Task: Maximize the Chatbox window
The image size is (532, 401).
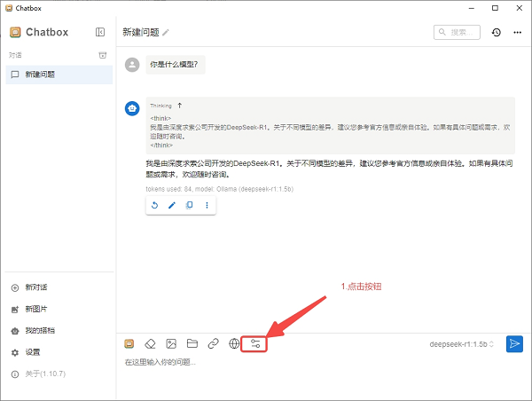Action: 495,8
